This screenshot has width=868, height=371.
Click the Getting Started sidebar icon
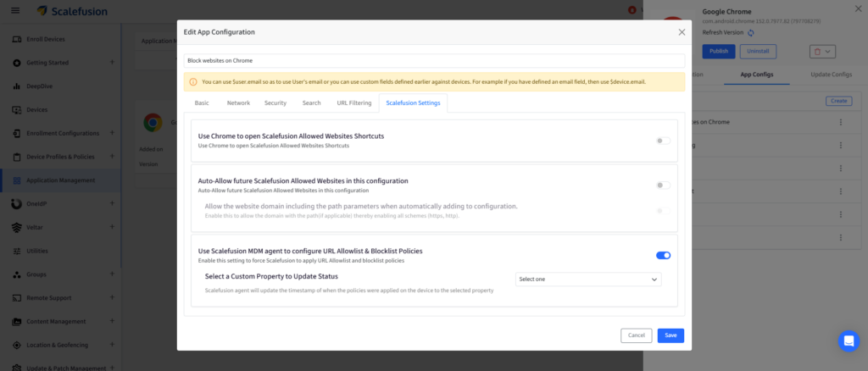[17, 63]
